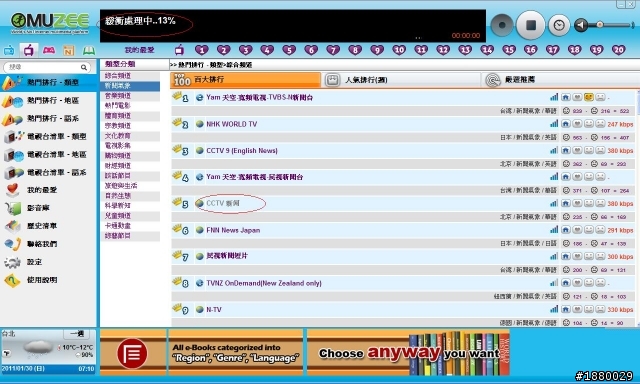Screen dimensions: 640x384
Task: Switch to the 百大排行 Top 100 tab
Action: coord(245,80)
